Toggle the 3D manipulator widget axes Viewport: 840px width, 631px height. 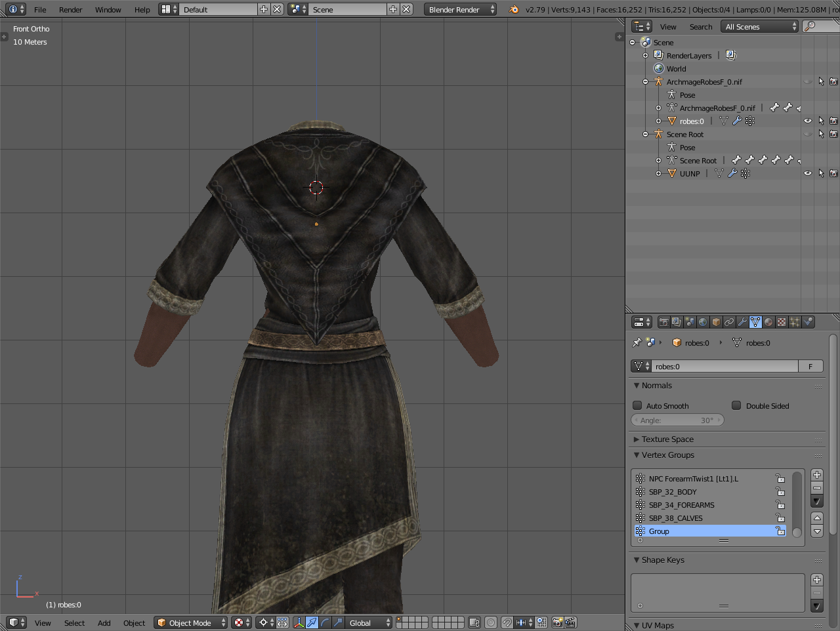coord(299,622)
